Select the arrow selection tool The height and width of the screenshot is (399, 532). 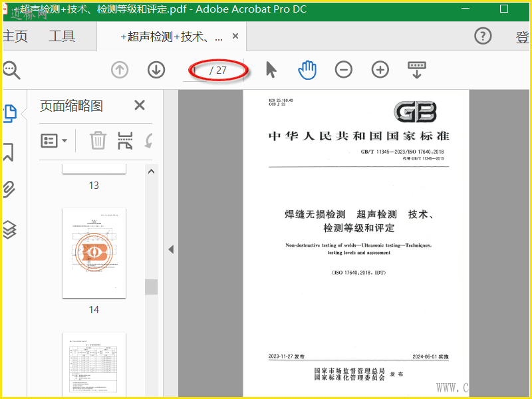pos(271,70)
